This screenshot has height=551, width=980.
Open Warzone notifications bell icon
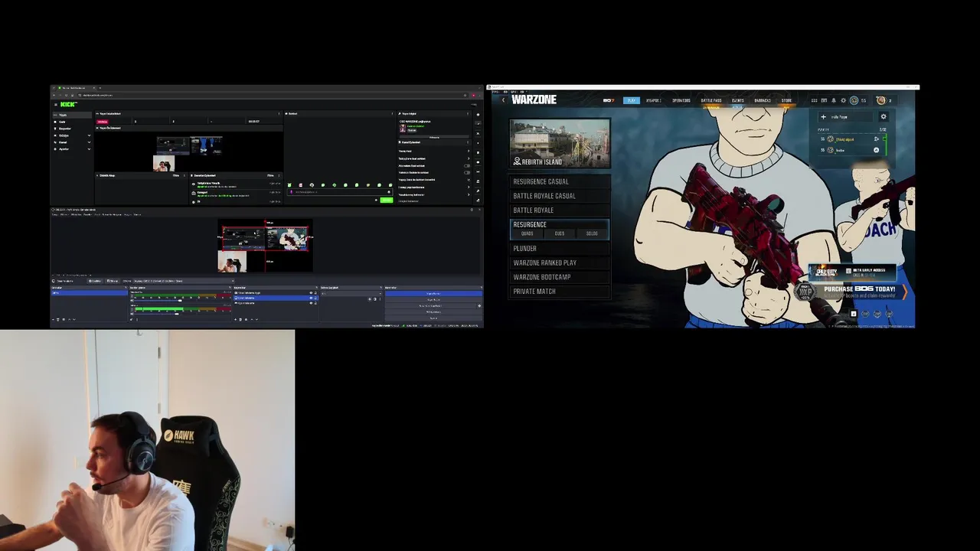click(x=834, y=100)
